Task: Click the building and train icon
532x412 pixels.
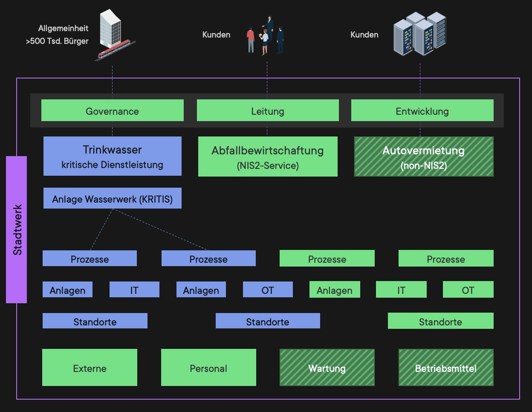Action: pos(113,35)
